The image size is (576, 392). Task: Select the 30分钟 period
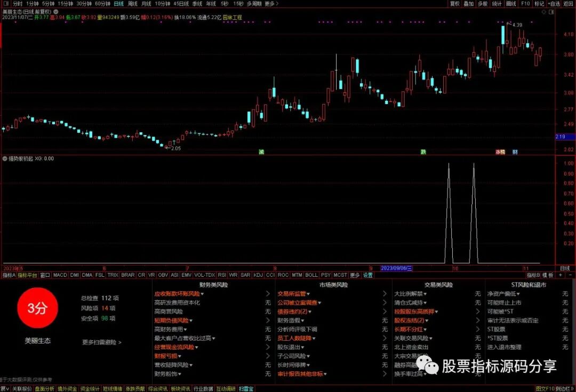pyautogui.click(x=84, y=4)
